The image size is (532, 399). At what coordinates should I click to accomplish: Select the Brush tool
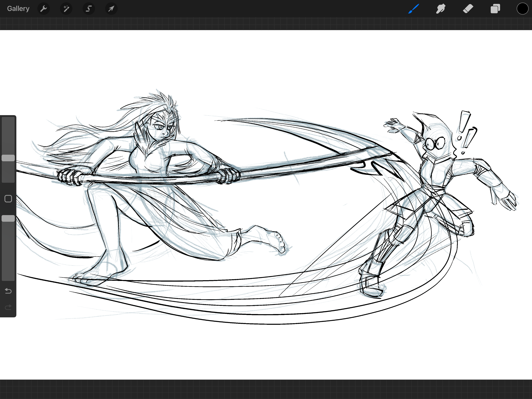pos(414,9)
